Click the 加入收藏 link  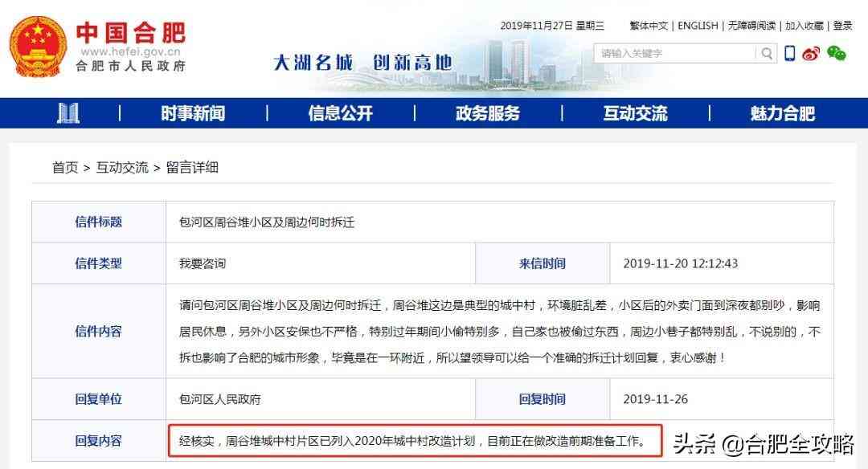click(805, 26)
